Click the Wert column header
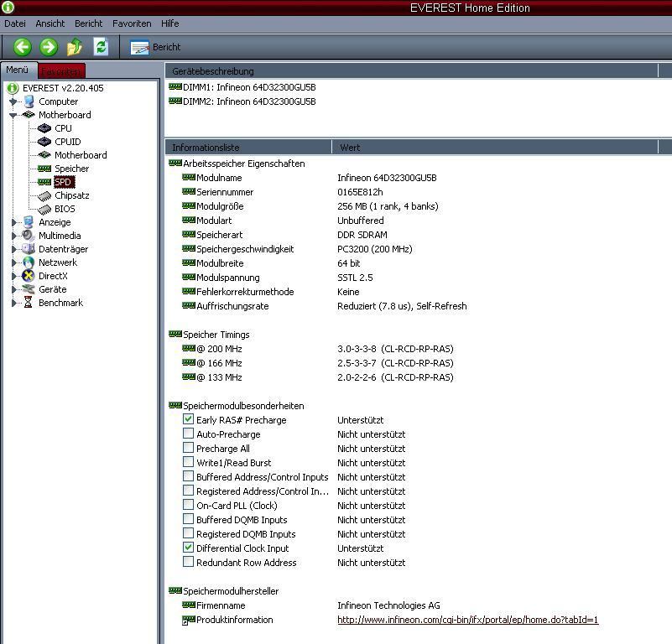Image resolution: width=672 pixels, height=644 pixels. click(495, 148)
